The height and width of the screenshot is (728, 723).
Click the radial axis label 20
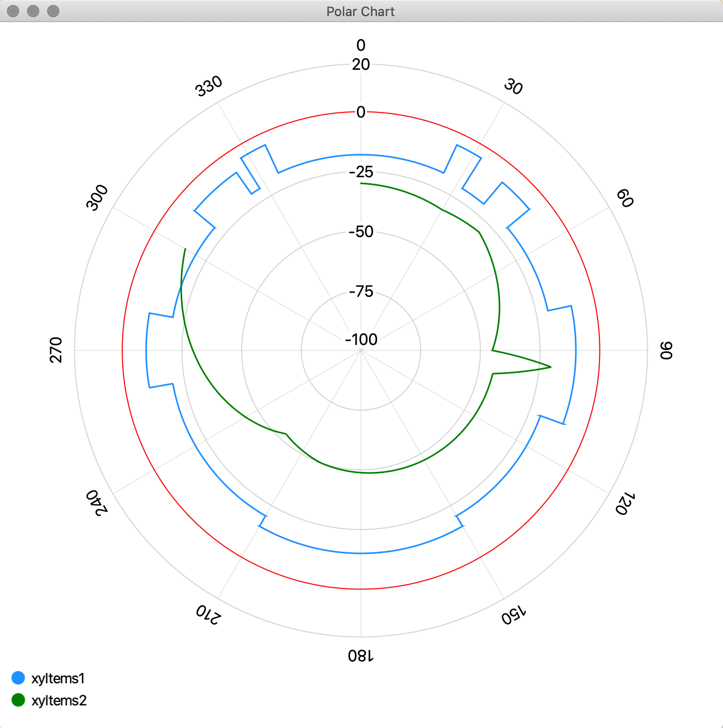(361, 64)
